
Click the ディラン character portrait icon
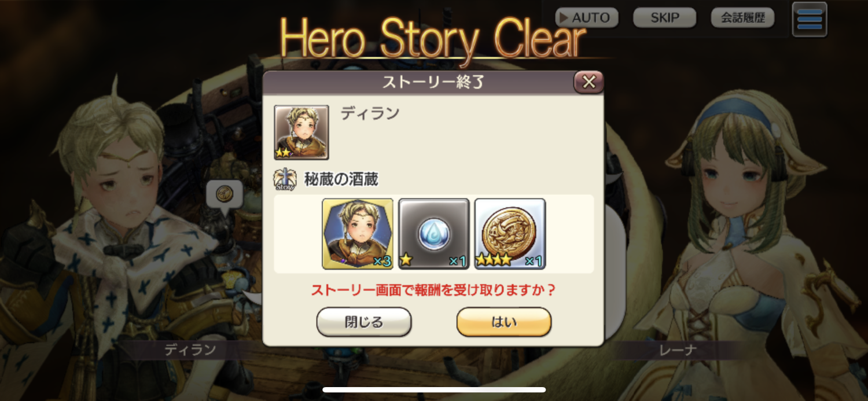(301, 133)
